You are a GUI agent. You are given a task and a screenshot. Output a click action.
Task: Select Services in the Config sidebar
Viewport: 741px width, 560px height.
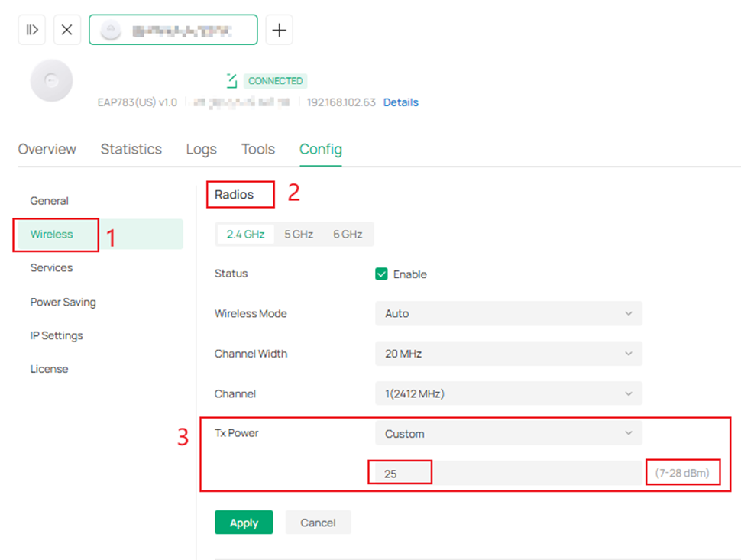pos(51,267)
